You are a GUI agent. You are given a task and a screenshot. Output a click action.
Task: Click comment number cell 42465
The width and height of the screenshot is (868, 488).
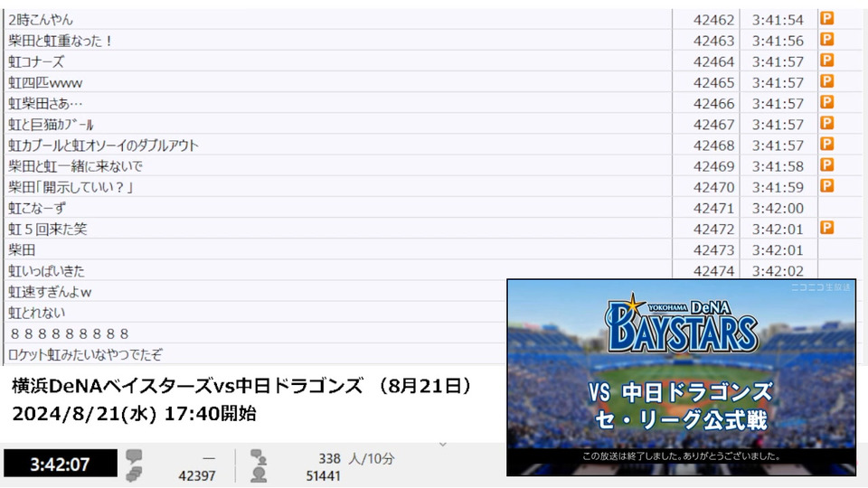706,82
